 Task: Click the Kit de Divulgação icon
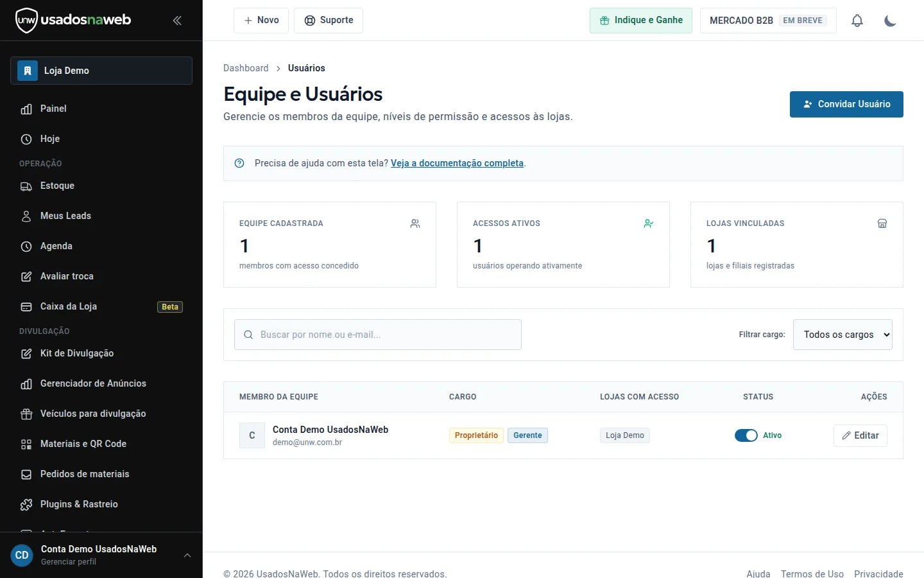pyautogui.click(x=26, y=354)
